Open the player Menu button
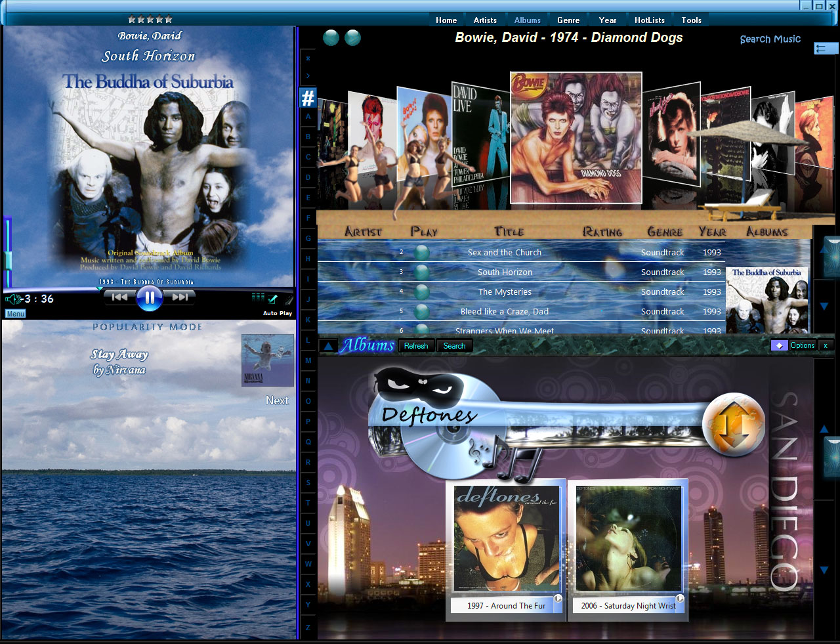840x644 pixels. click(x=15, y=314)
